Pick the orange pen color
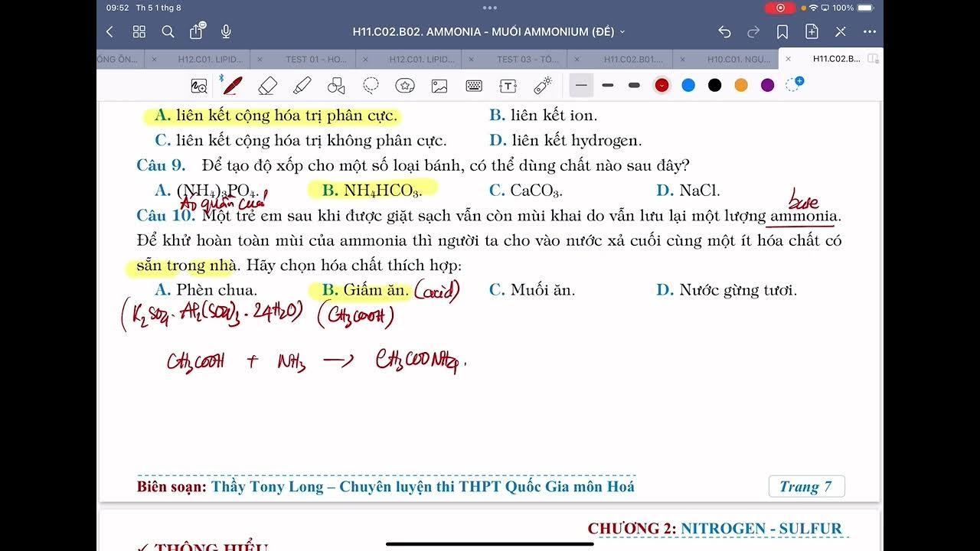Screen dimensions: 980x551 (741, 85)
